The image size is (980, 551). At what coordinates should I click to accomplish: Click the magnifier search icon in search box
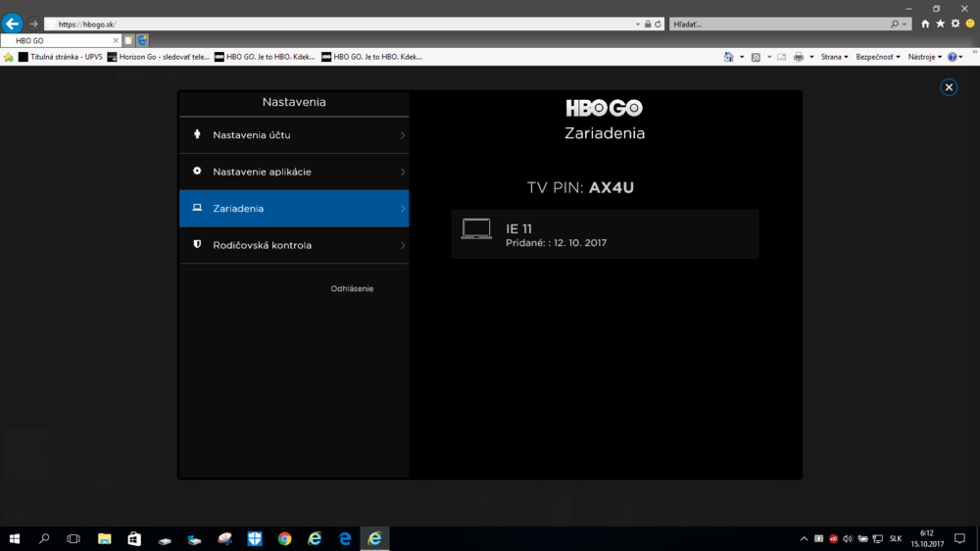click(x=895, y=24)
